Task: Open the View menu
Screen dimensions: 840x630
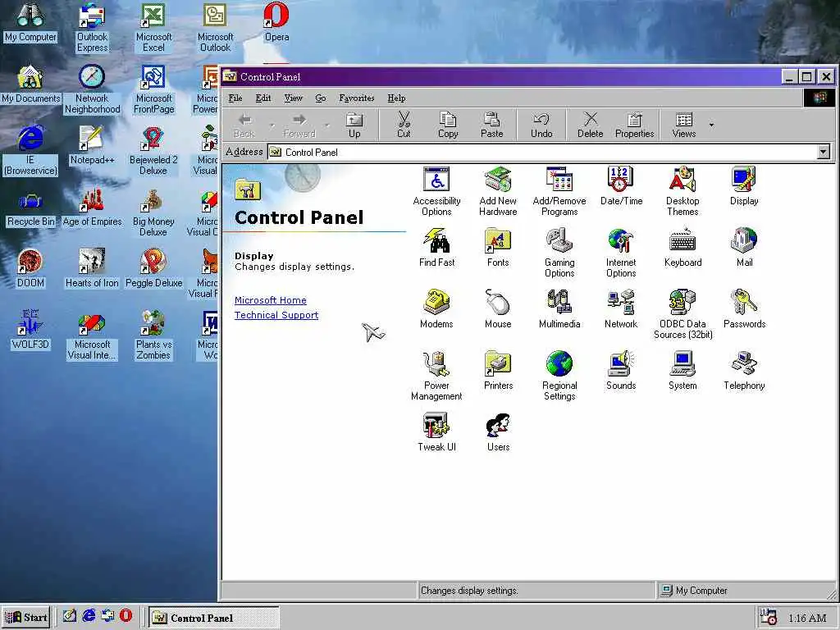Action: [293, 98]
